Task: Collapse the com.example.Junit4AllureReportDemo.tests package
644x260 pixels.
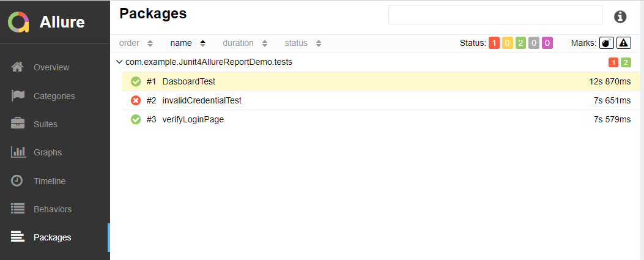Action: 119,62
